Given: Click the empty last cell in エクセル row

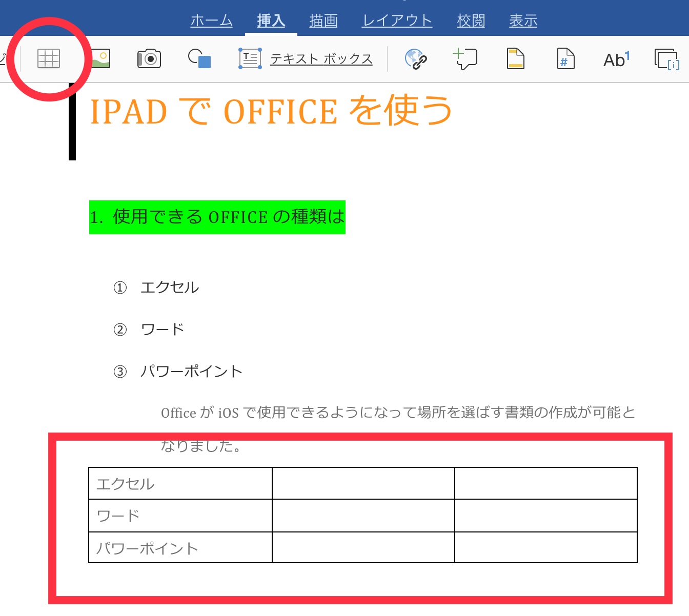Looking at the screenshot, I should tap(546, 483).
